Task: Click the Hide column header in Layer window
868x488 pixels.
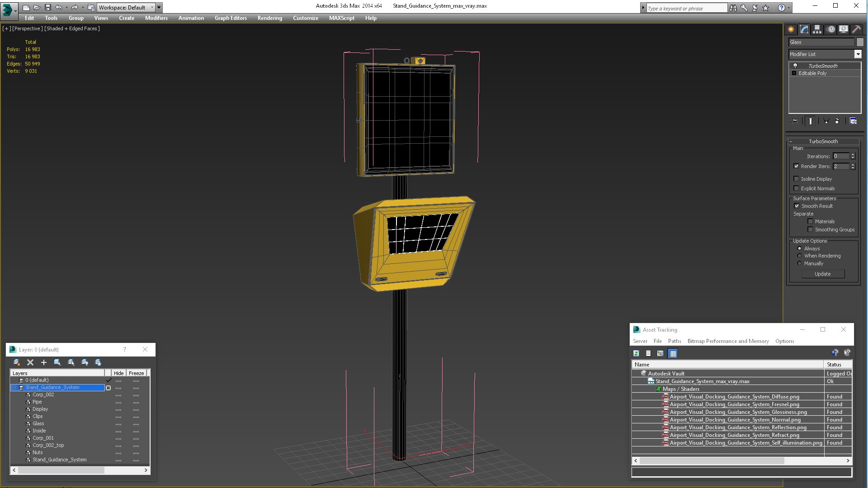Action: click(x=119, y=373)
